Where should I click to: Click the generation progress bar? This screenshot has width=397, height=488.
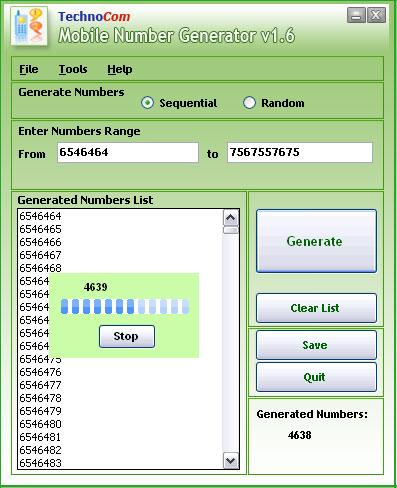pyautogui.click(x=125, y=306)
